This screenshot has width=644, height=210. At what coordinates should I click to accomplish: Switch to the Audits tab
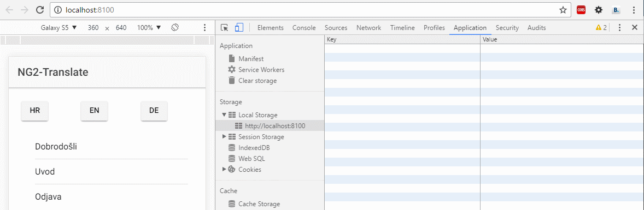point(536,28)
